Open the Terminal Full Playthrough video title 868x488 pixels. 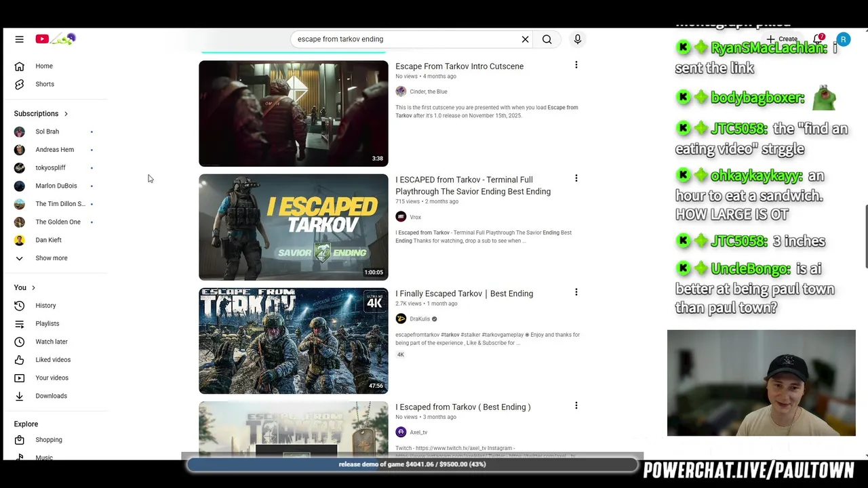(473, 186)
